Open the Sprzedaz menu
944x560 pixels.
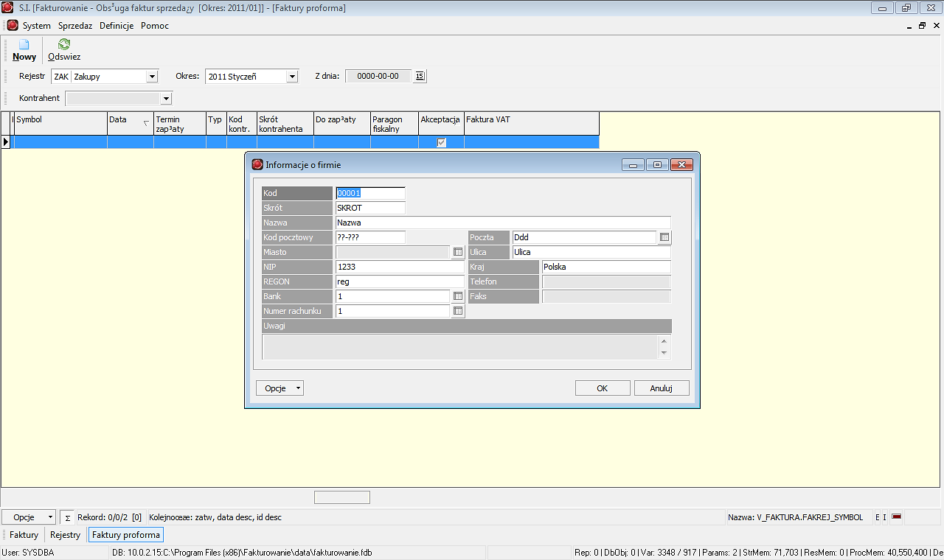point(75,26)
